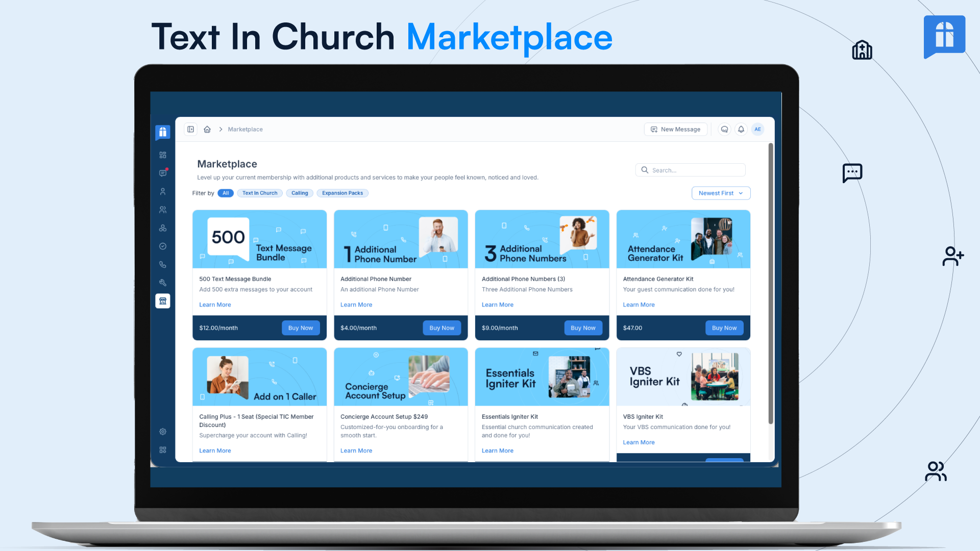This screenshot has height=551, width=980.
Task: Select the All filter chip
Action: [226, 193]
